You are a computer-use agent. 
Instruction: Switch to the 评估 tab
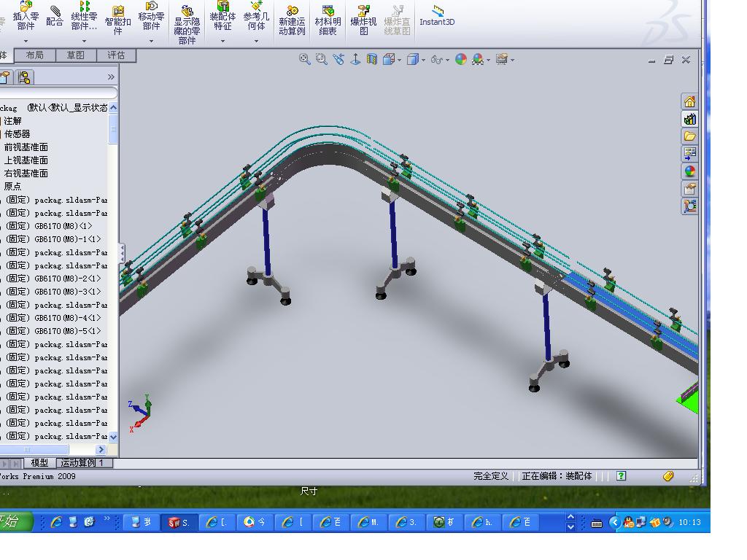click(x=116, y=55)
